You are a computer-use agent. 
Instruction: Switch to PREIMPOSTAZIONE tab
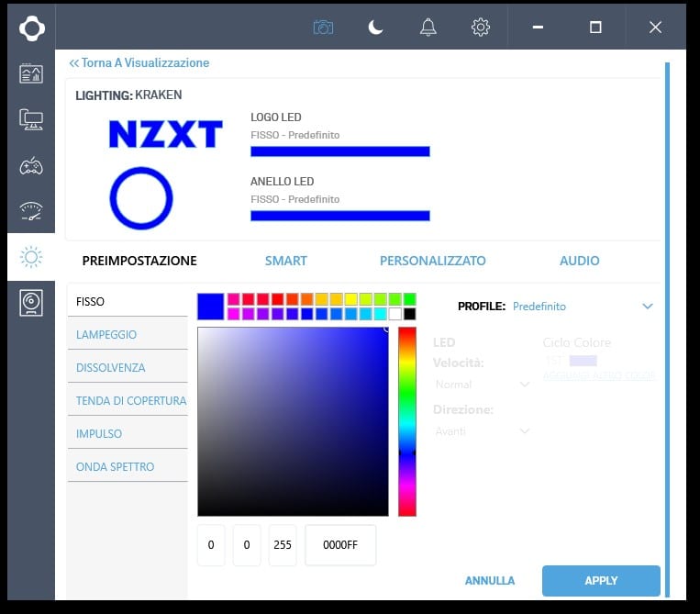(139, 261)
